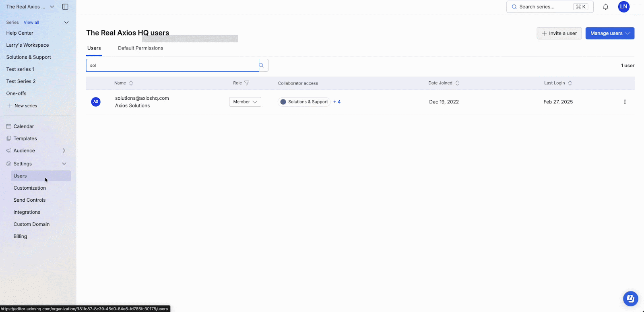
Task: Click the '1 user' count label
Action: tap(627, 66)
